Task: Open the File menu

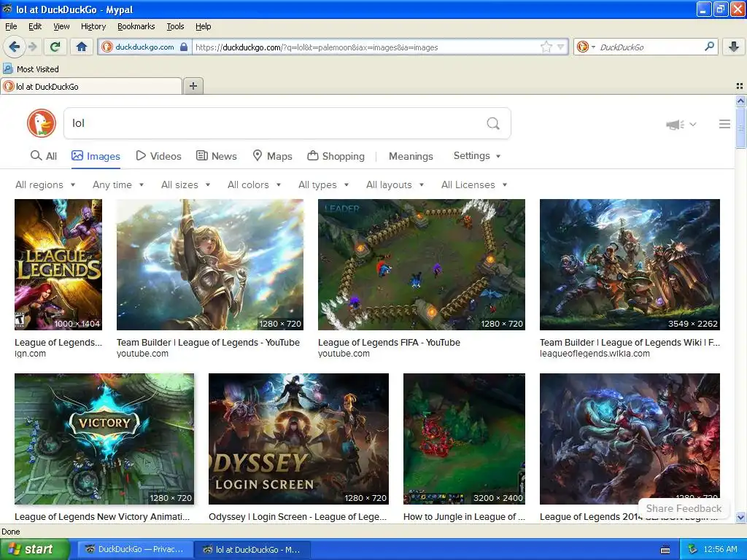Action: coord(11,26)
